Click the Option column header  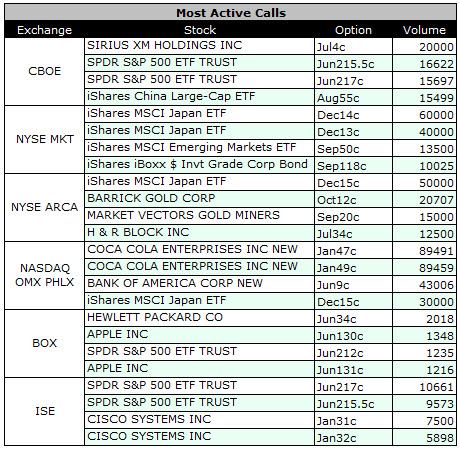[x=353, y=30]
